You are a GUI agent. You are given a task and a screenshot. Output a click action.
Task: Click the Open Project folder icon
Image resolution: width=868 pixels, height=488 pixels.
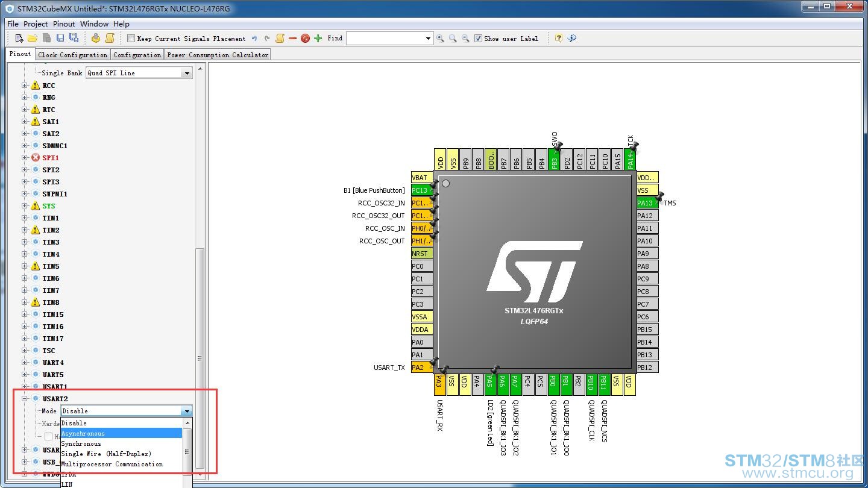click(33, 39)
